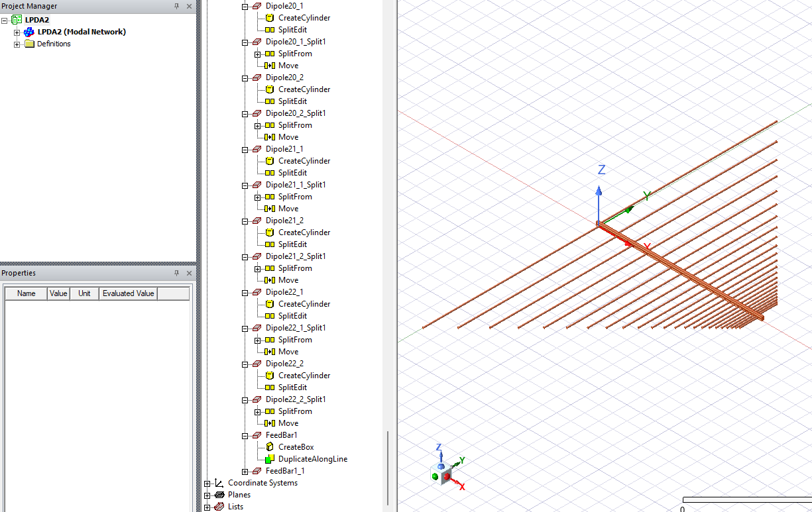Select CreateCylinder under Dipole22_2

(x=304, y=376)
